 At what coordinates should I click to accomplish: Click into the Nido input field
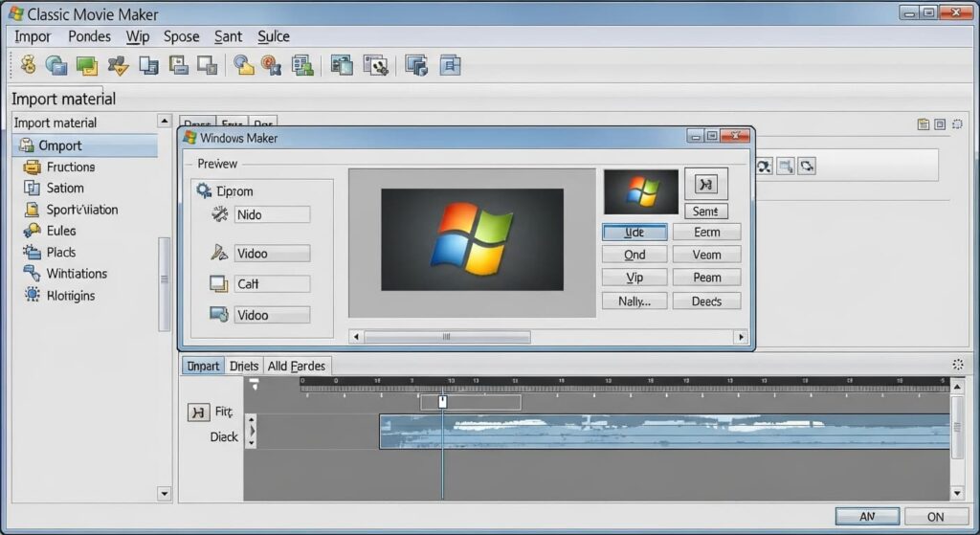(272, 214)
